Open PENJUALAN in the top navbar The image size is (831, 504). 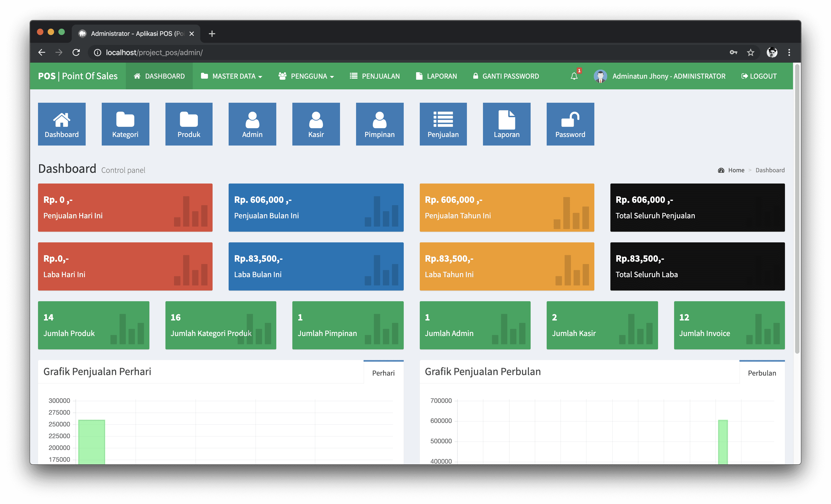point(375,76)
